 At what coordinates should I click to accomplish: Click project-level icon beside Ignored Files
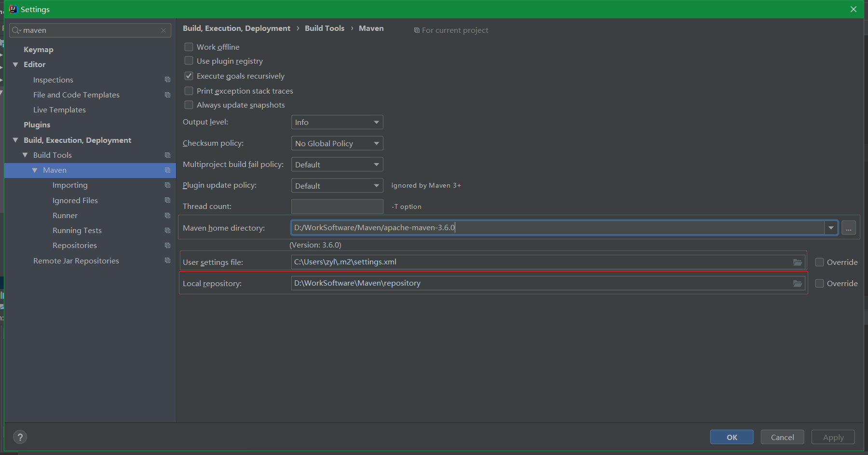click(167, 200)
